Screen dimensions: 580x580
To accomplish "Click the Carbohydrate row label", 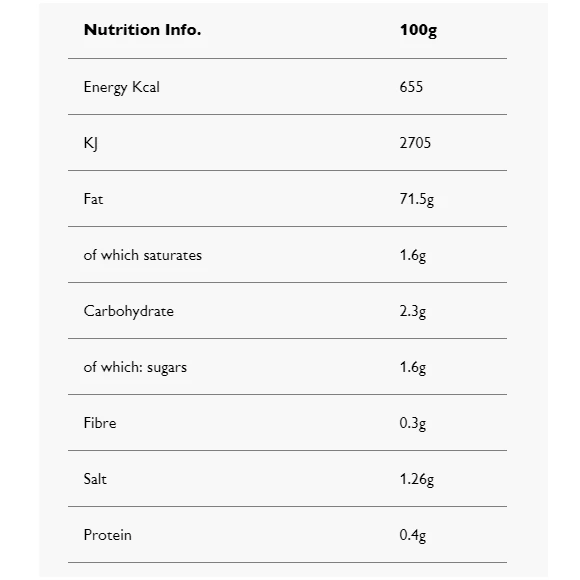I will pos(129,311).
